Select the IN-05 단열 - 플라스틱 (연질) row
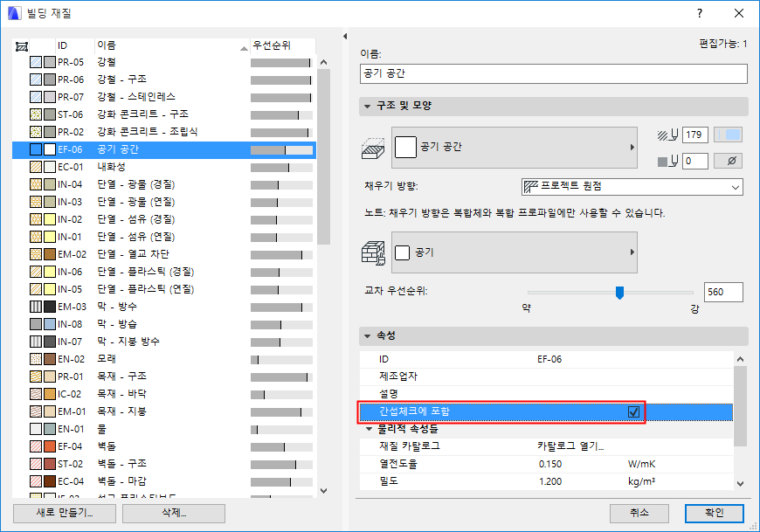This screenshot has width=760, height=532. click(x=164, y=289)
